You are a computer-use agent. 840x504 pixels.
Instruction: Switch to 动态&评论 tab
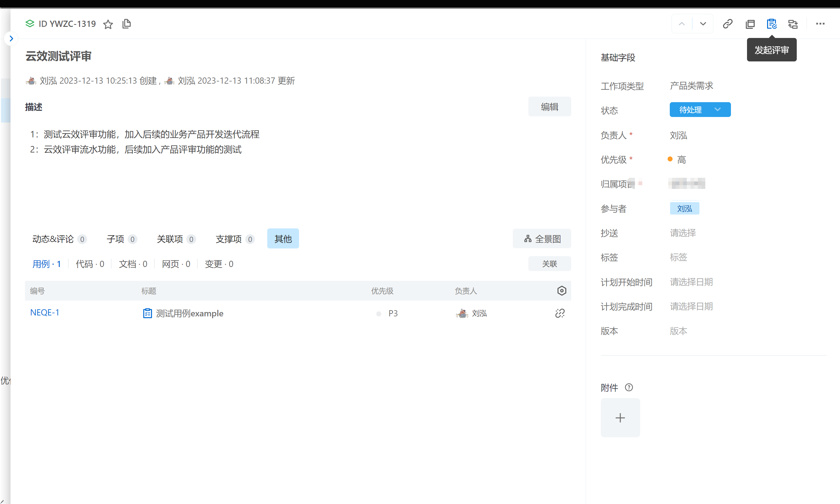[x=59, y=239]
